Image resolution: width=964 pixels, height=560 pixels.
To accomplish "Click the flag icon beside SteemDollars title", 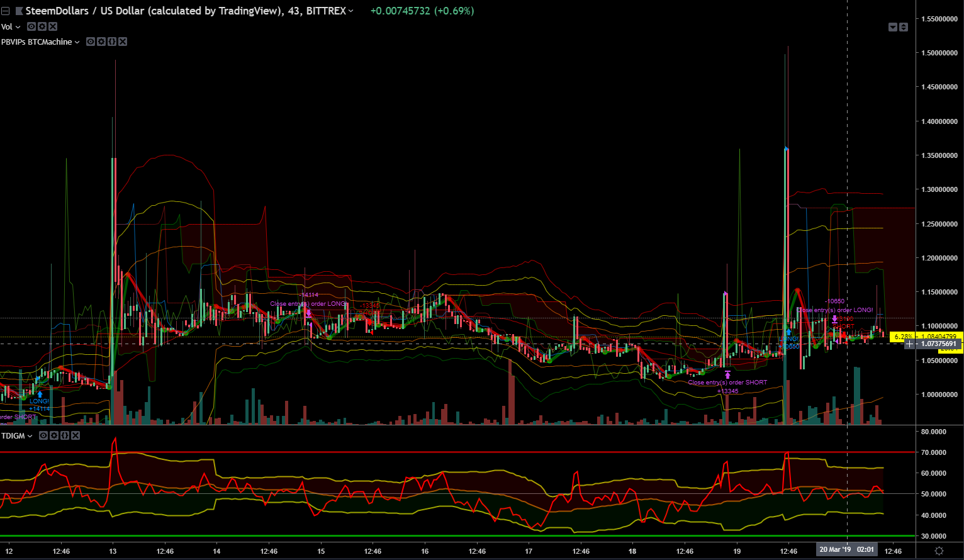I will click(x=19, y=11).
